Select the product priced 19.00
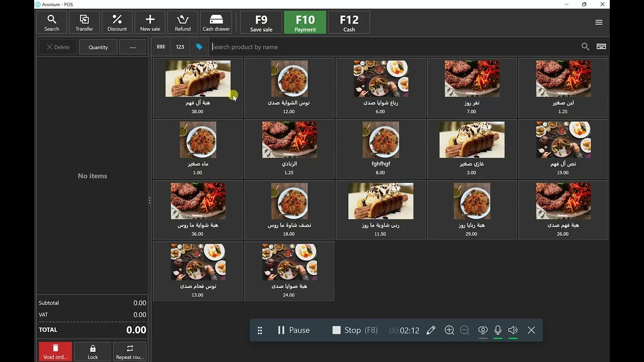This screenshot has height=362, width=644. click(x=563, y=149)
